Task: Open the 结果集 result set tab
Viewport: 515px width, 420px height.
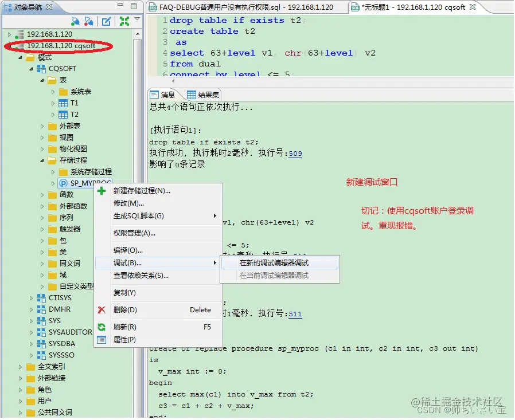Action: pyautogui.click(x=204, y=95)
